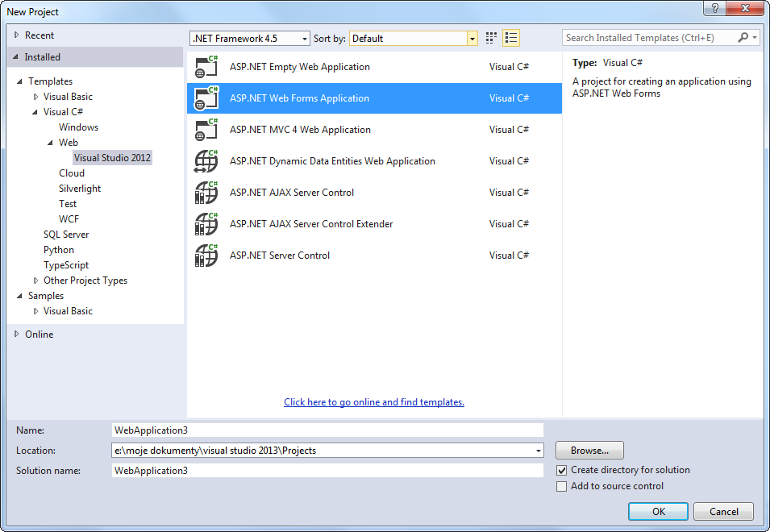Select ASP.NET MVC 4 Web Application text

300,130
